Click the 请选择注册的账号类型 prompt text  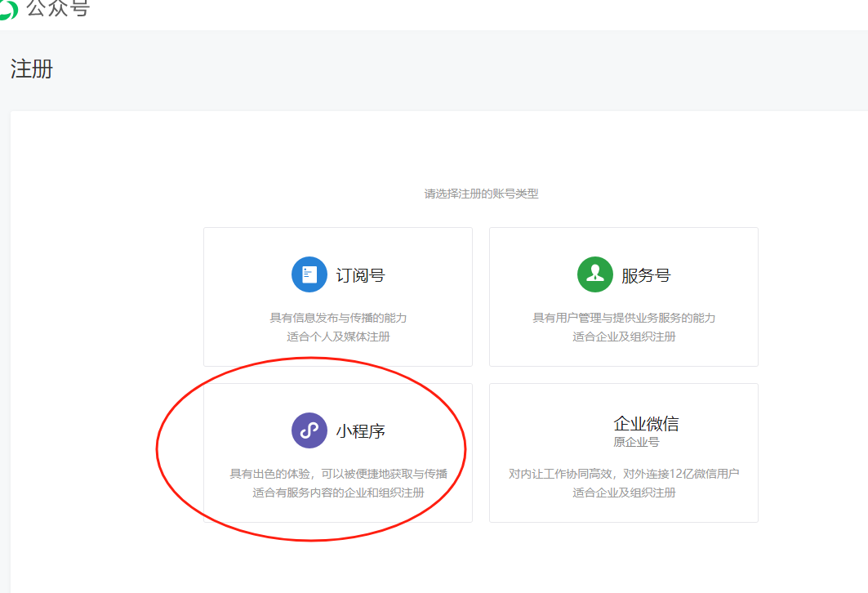pos(481,194)
